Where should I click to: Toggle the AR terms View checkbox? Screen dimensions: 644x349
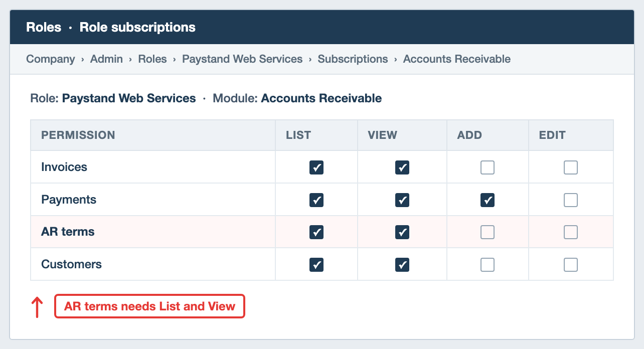402,232
